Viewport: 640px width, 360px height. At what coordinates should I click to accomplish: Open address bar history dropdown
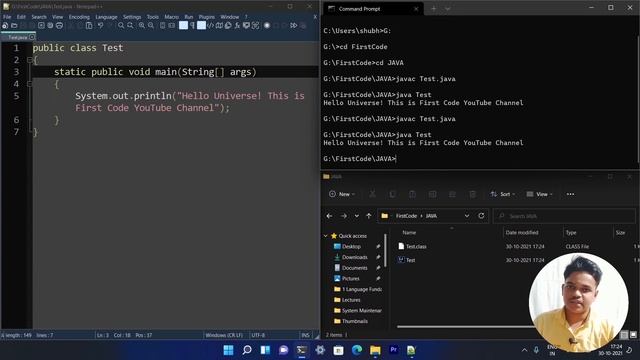pos(467,216)
